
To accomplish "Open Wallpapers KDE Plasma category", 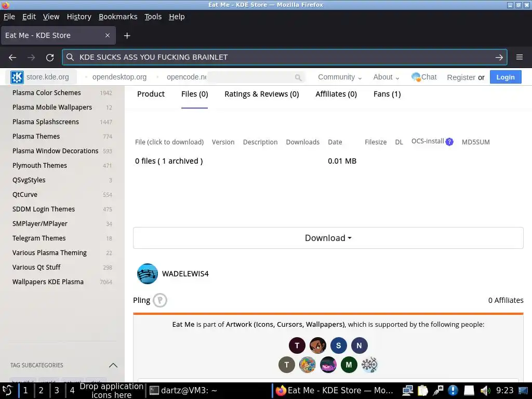I will (x=48, y=282).
